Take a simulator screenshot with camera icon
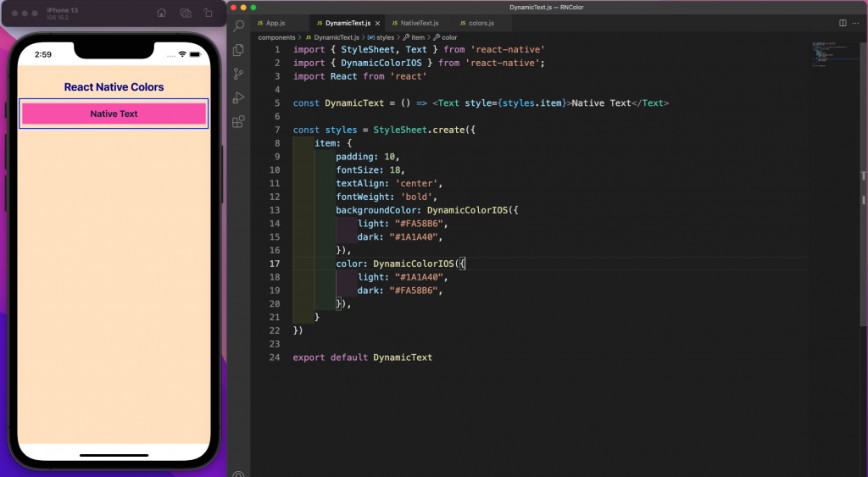Screen dimensions: 868x477 click(186, 13)
